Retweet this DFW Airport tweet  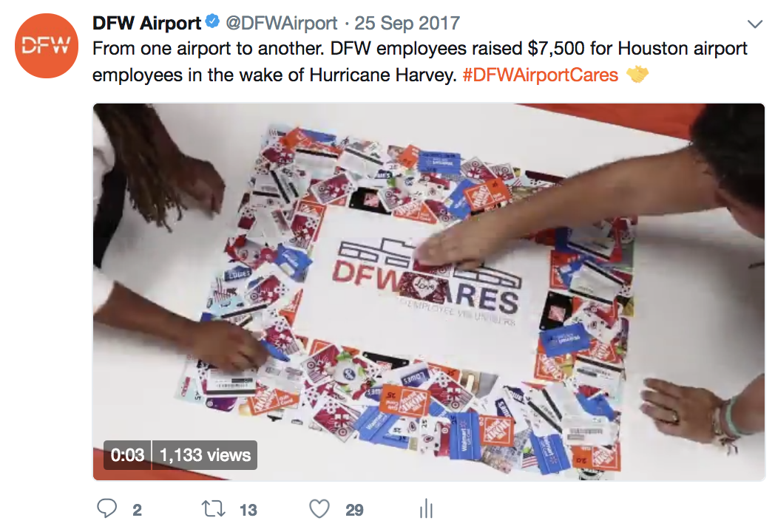point(214,509)
